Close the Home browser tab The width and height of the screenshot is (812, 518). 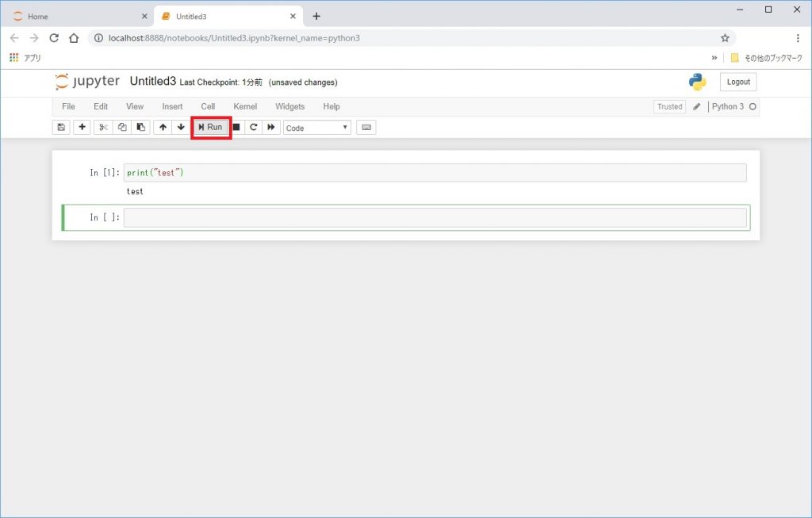point(144,17)
